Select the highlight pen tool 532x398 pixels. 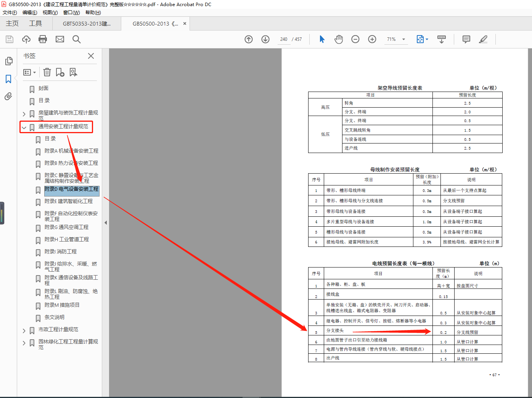(x=483, y=39)
